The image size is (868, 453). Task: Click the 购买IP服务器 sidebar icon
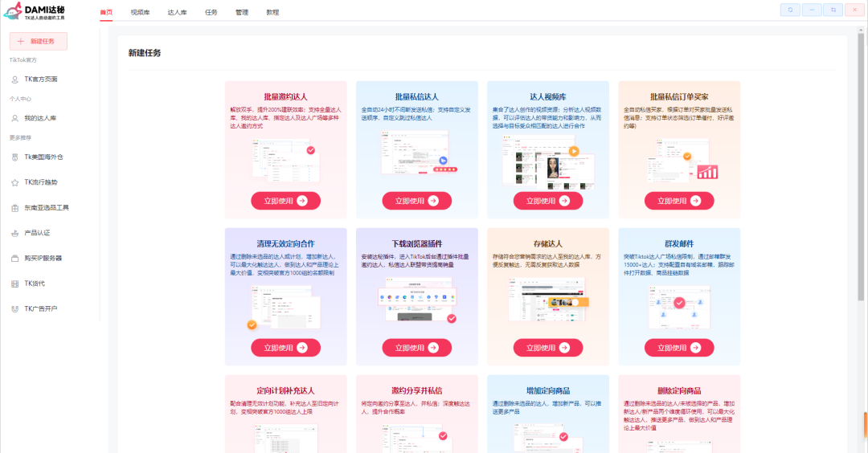pos(15,259)
